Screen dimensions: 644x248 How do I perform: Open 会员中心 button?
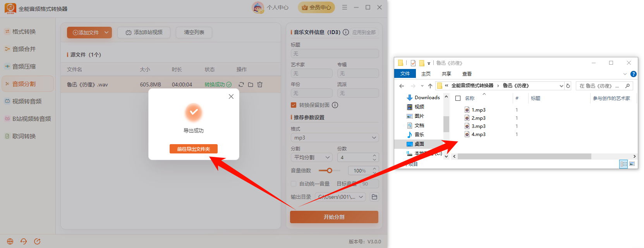(x=316, y=7)
